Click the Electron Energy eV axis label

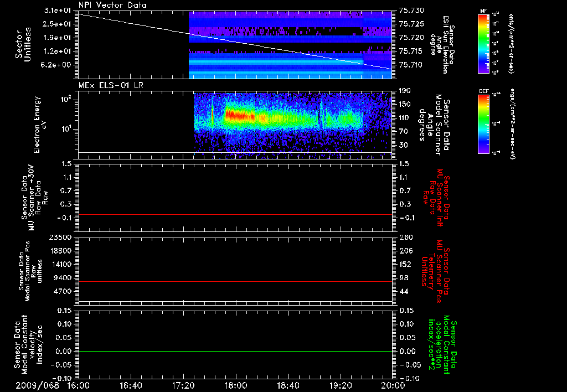click(x=40, y=125)
